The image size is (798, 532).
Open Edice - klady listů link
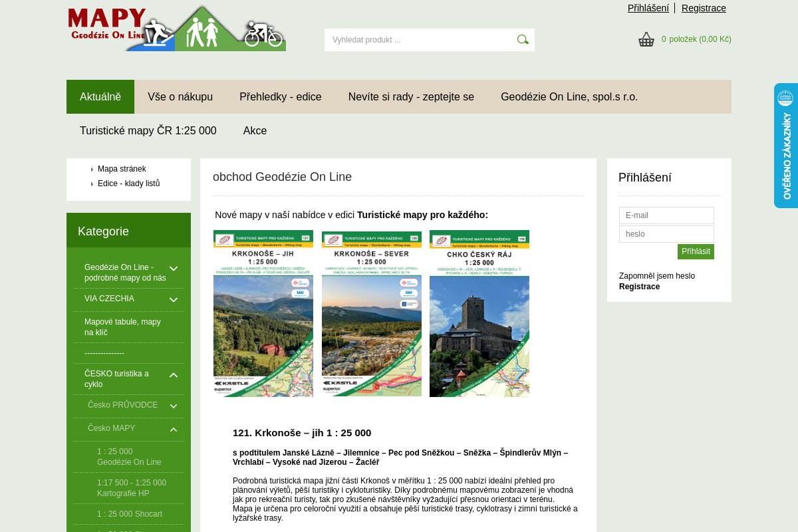point(129,184)
